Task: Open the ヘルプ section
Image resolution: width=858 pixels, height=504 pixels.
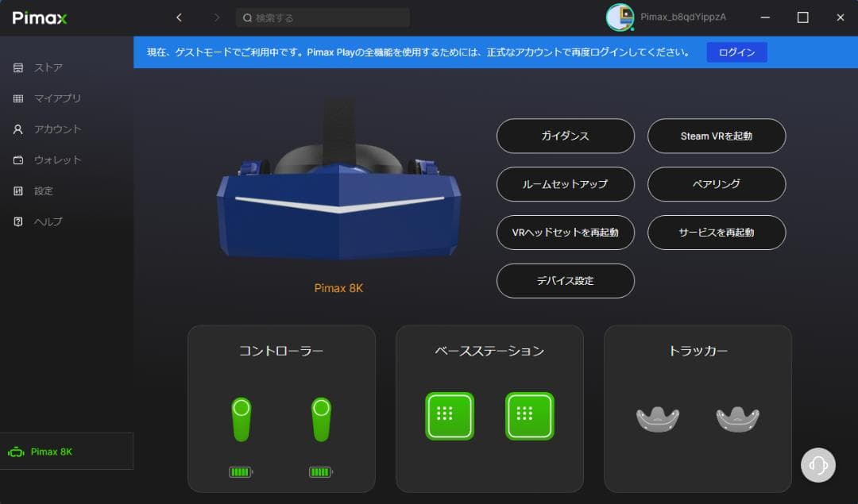Action: coord(44,221)
